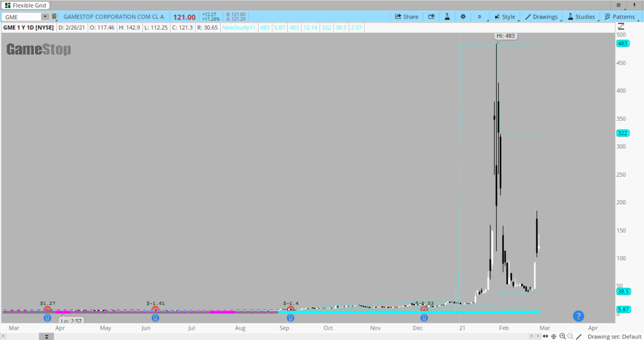Click the +11.28% percent change
644x340 pixels.
(x=211, y=19)
